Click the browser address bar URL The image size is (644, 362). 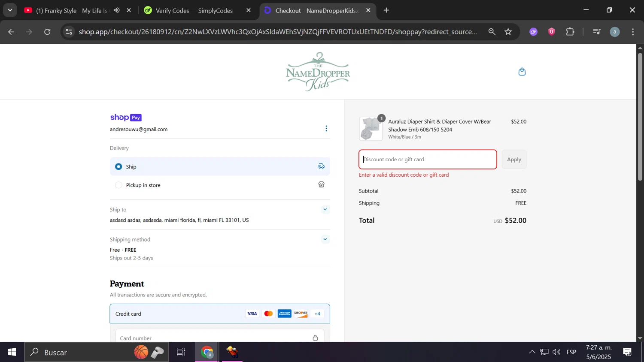pyautogui.click(x=278, y=32)
